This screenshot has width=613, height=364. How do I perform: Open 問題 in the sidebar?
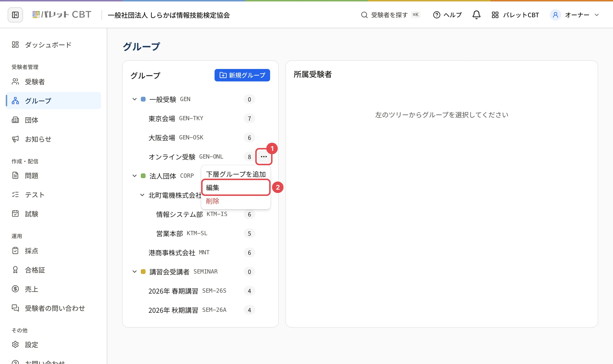coord(53,176)
